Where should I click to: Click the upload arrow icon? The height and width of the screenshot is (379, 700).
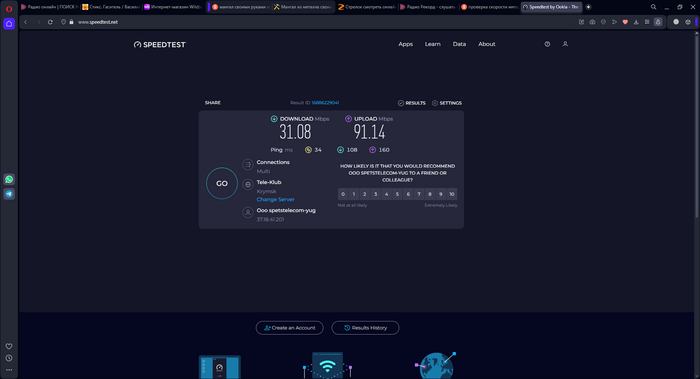click(348, 119)
